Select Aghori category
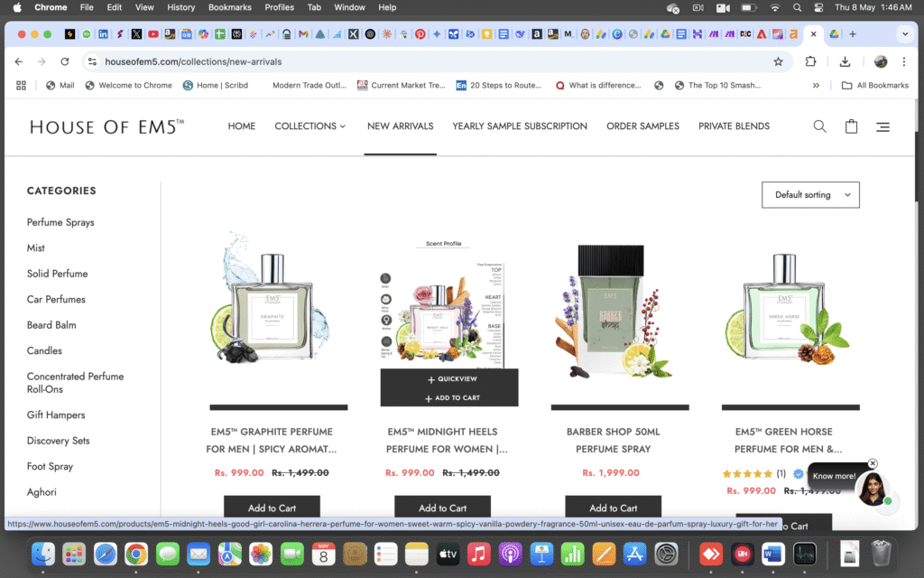The width and height of the screenshot is (924, 578). 42,492
